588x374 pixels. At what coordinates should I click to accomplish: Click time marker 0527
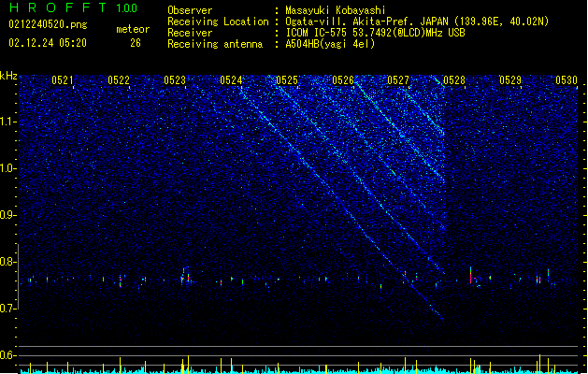coord(398,79)
